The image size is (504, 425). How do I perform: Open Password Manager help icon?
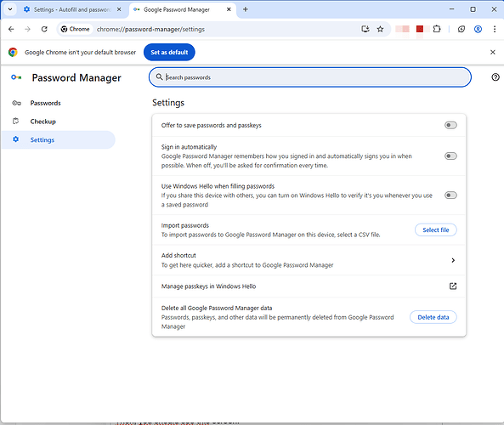[496, 77]
